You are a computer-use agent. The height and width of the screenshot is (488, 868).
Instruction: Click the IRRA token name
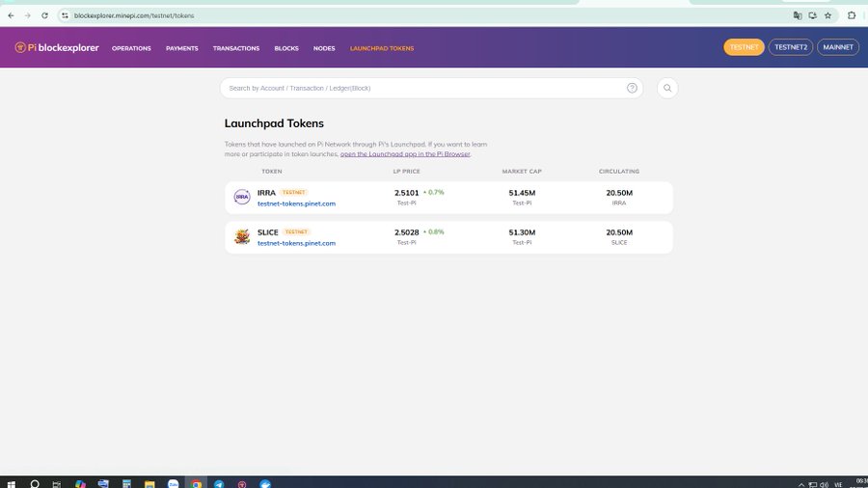266,193
